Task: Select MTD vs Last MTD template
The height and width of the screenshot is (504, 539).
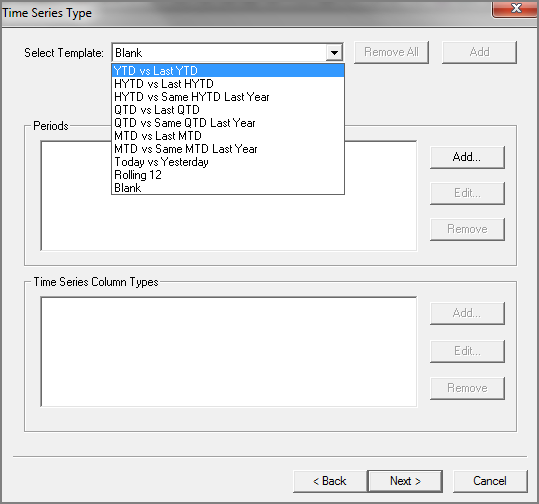Action: coord(228,136)
